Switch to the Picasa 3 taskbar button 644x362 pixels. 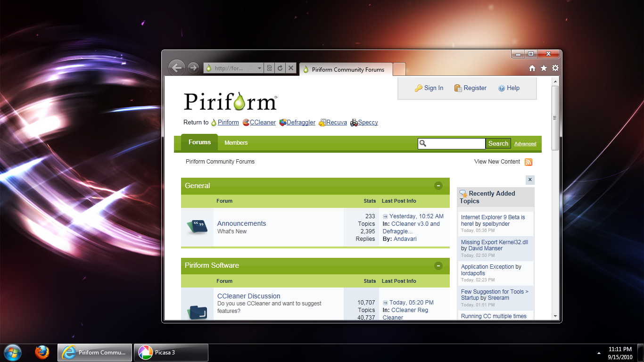pyautogui.click(x=172, y=353)
